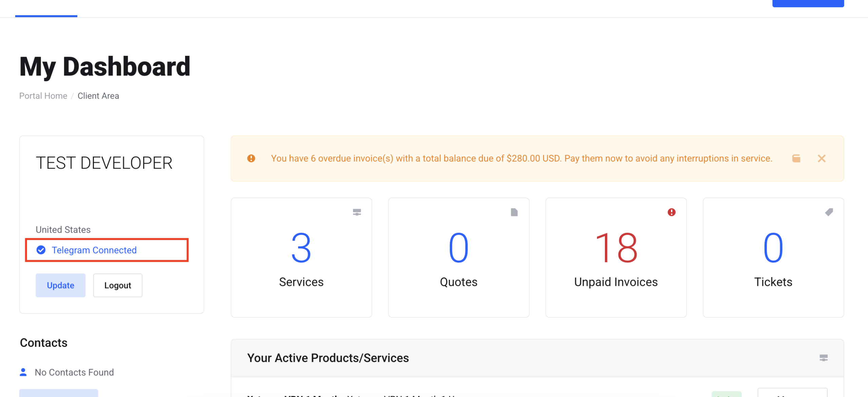
Task: Open the Unpaid Invoices tile
Action: coord(616,257)
